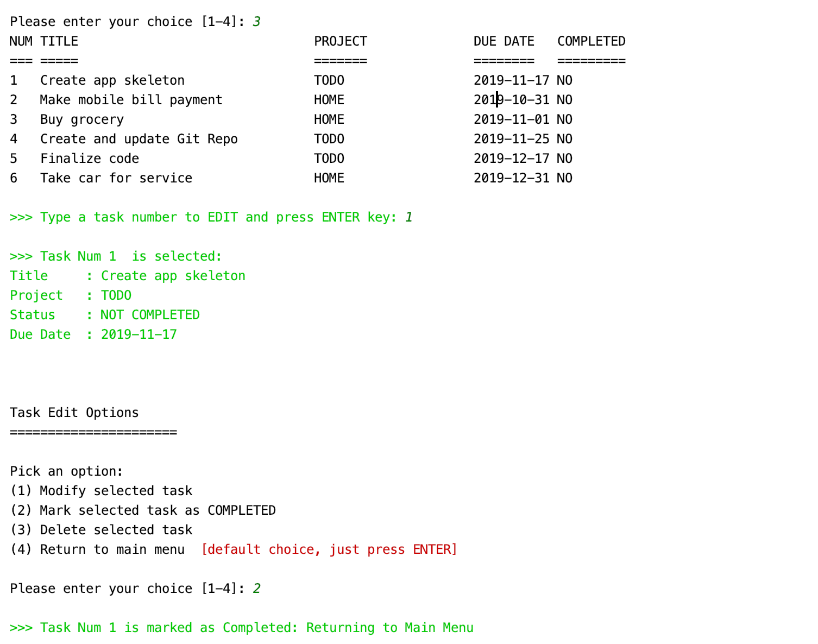Click the 'Task Edit Options' heading
The image size is (818, 644).
(x=74, y=413)
